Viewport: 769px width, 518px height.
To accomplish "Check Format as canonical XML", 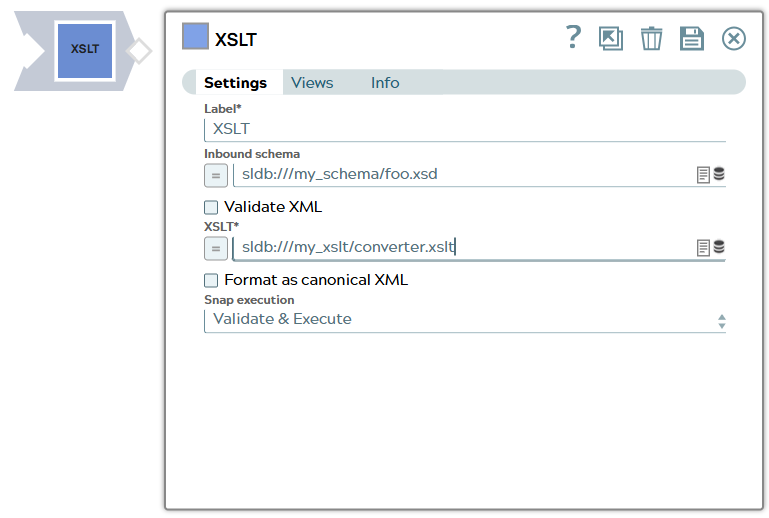I will 211,280.
